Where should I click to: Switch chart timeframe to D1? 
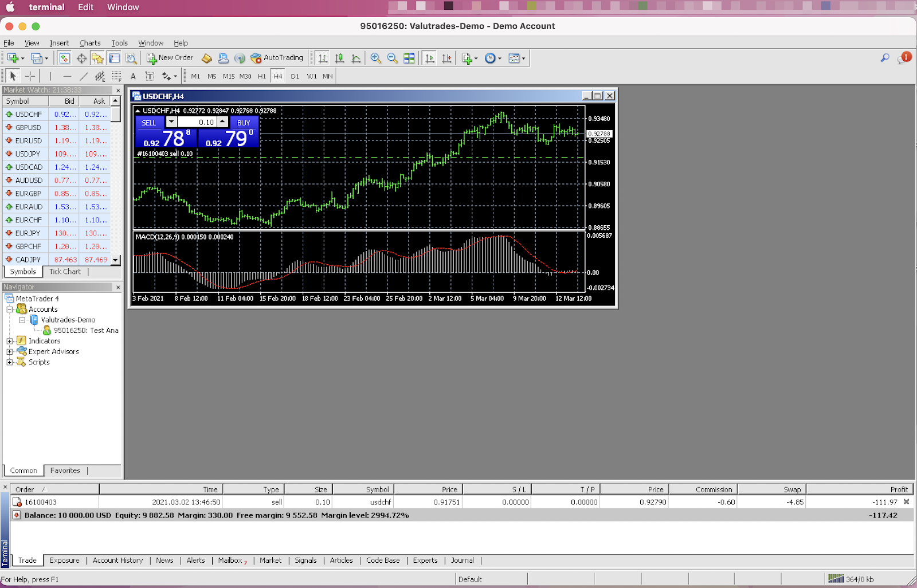pos(295,76)
